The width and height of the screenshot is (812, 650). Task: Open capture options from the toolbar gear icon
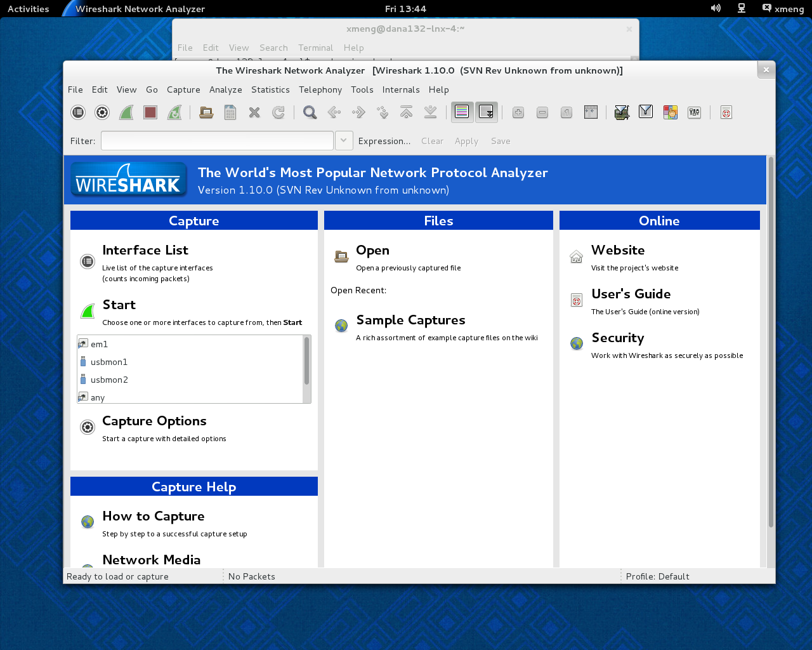(102, 112)
